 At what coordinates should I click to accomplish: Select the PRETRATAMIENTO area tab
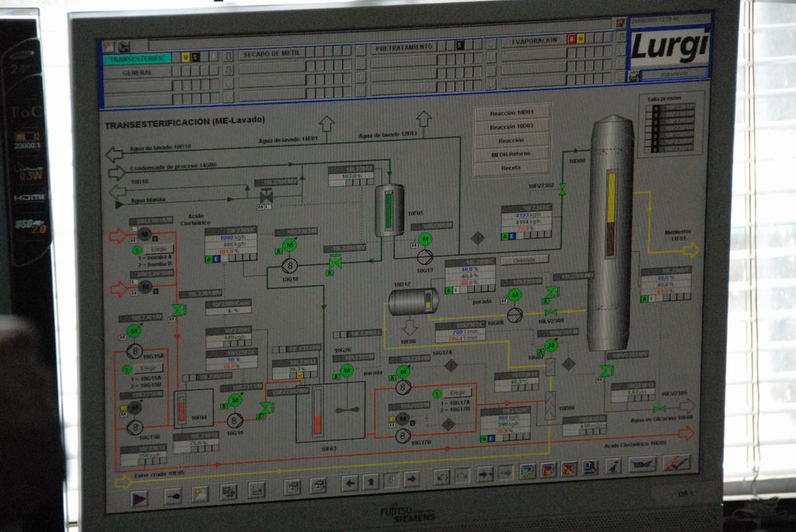click(404, 47)
